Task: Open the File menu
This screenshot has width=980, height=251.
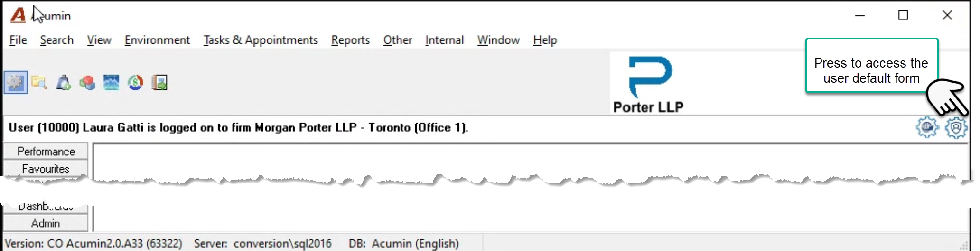Action: pyautogui.click(x=18, y=40)
